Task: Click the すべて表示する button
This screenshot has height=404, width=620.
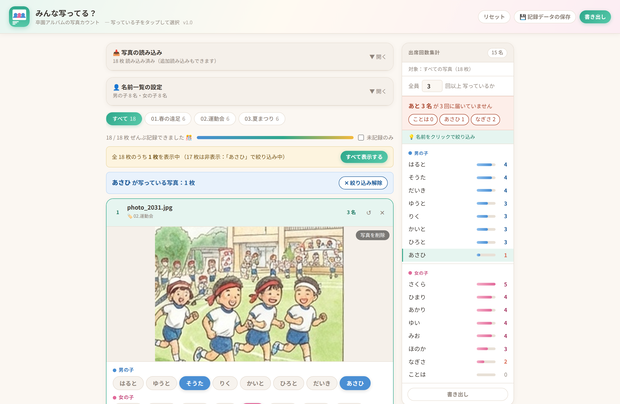Action: (x=364, y=157)
